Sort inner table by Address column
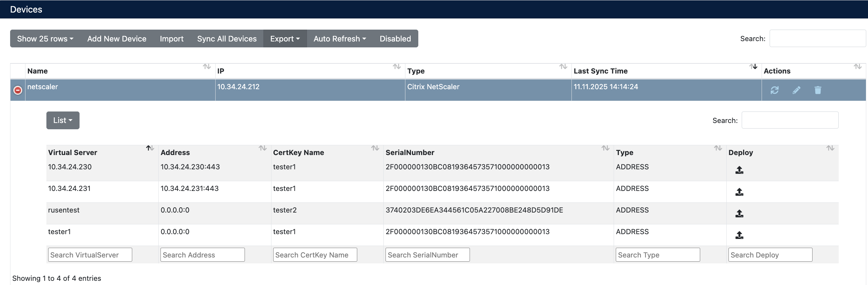This screenshot has width=868, height=285. [x=262, y=148]
